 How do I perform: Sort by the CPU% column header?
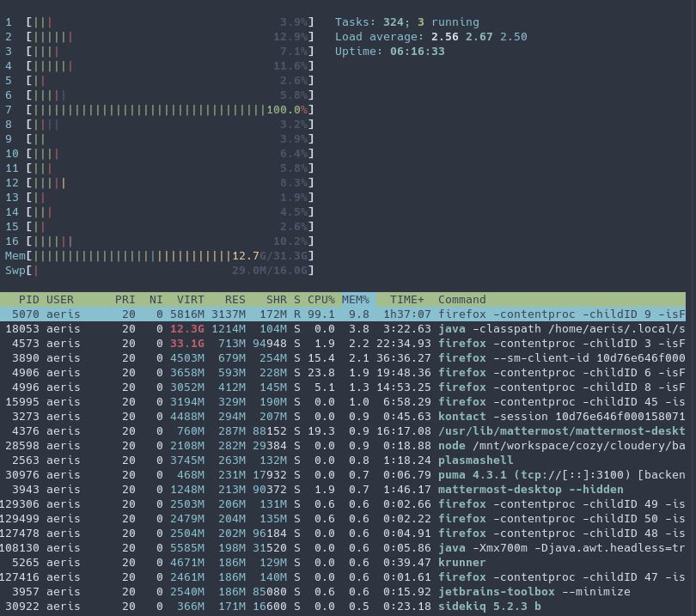coord(321,300)
